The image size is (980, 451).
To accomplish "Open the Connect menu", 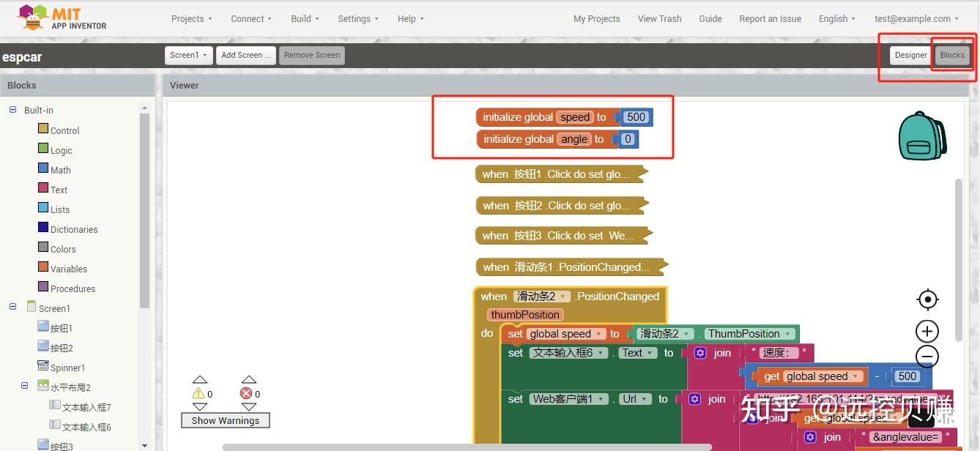I will click(x=250, y=18).
